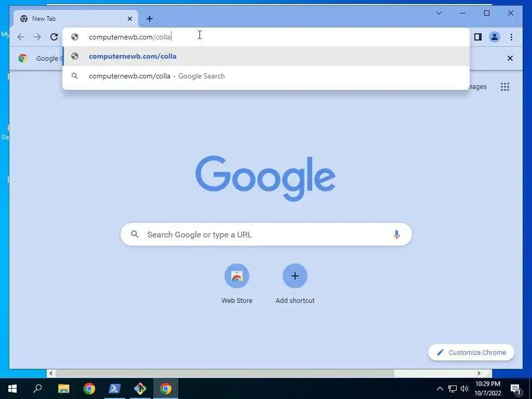
Task: Open the tab search chevron dropdown
Action: pos(438,13)
